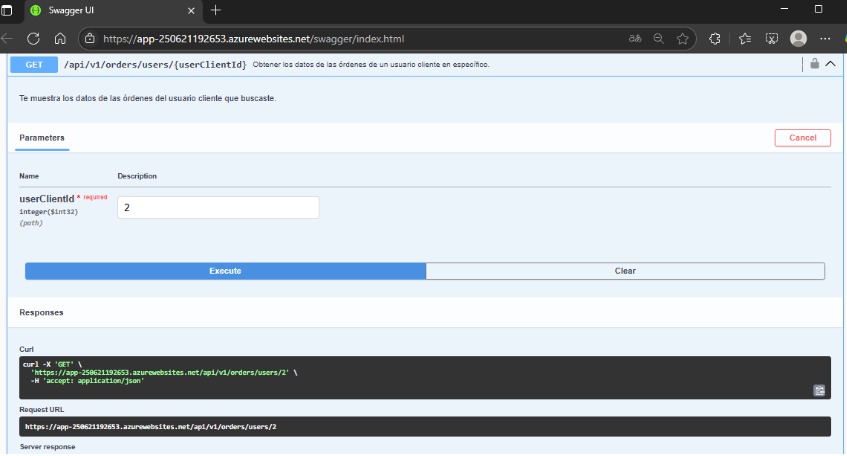Click the 'Request URL' label
847x456 pixels.
[42, 410]
